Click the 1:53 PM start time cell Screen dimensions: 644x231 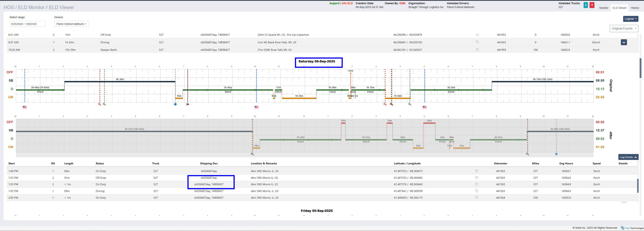tap(13, 178)
